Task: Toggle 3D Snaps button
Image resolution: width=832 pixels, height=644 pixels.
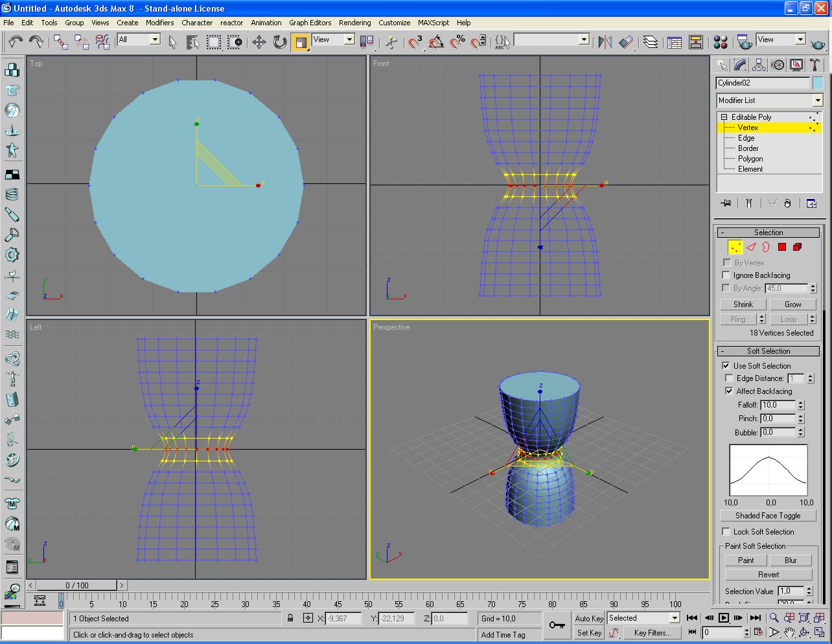Action: tap(415, 42)
